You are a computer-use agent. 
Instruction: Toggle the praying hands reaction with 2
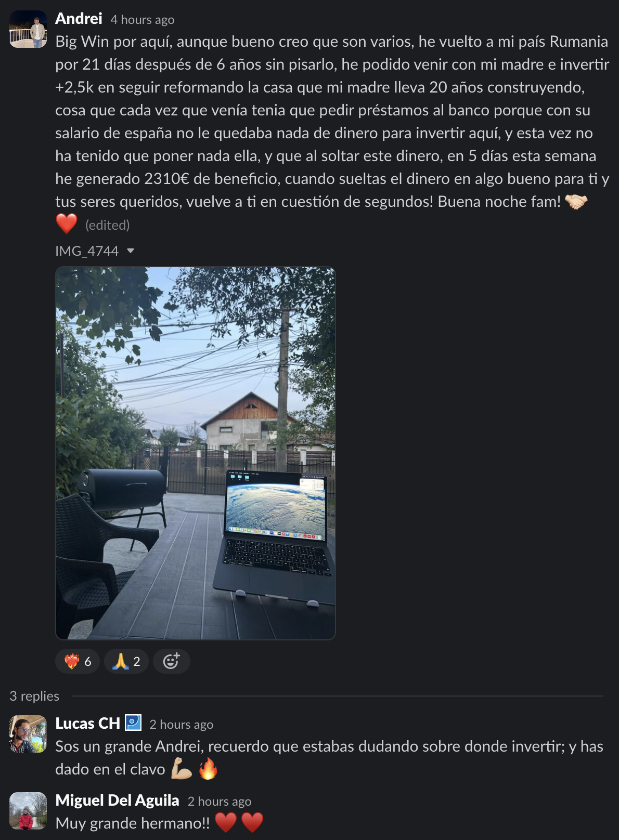click(x=126, y=661)
